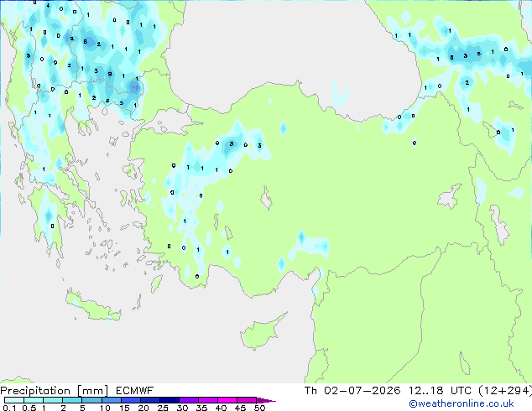
Task: Click the '10' legend scale label
Action: 105,408
